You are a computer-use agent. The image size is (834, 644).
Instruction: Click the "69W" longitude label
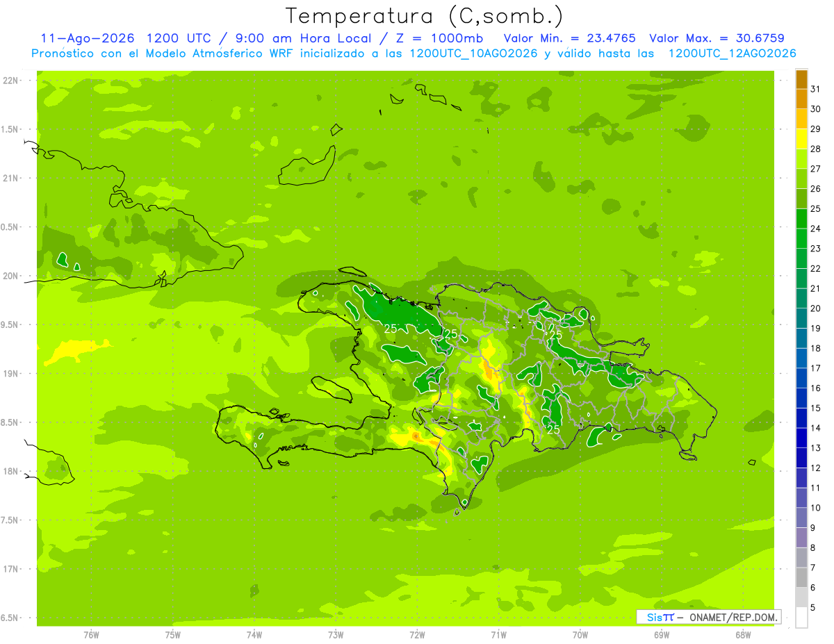[662, 634]
